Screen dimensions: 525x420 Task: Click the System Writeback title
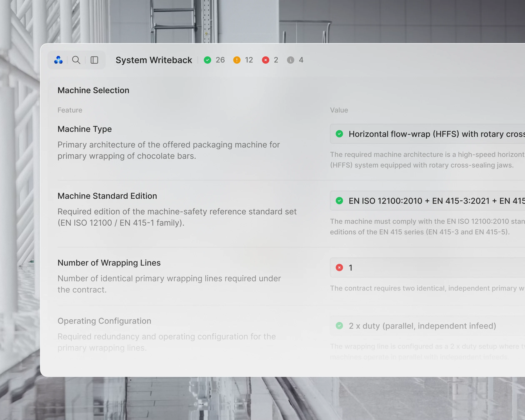[154, 60]
